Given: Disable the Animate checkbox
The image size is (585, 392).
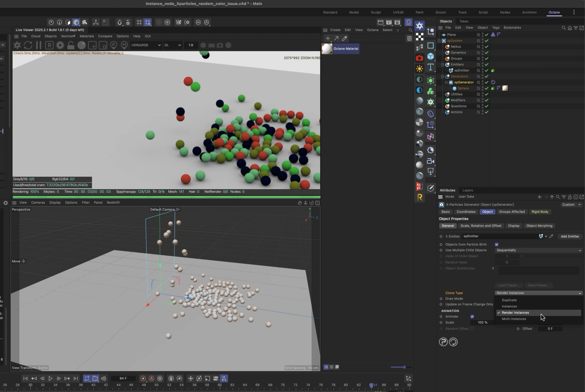Looking at the screenshot, I should (x=472, y=316).
